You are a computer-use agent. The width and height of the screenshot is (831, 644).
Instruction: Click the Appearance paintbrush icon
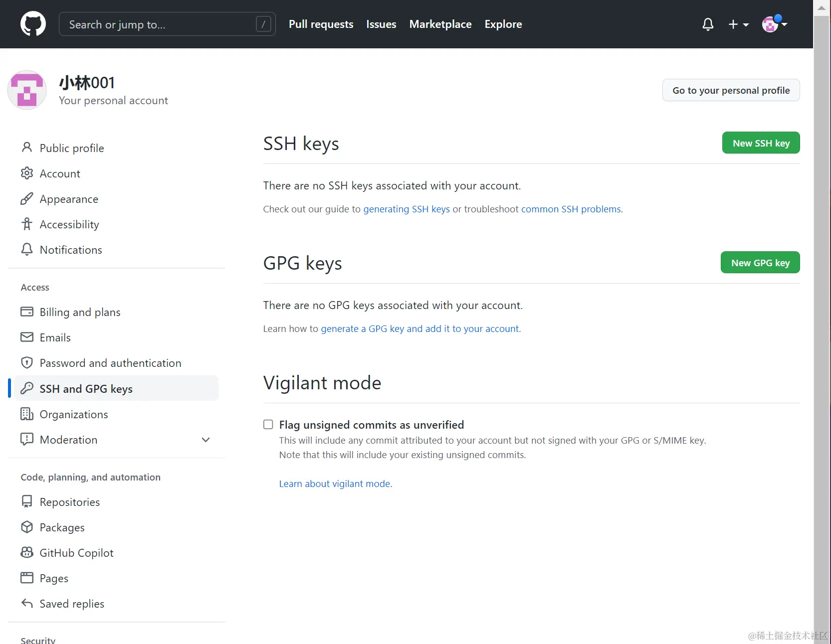[27, 198]
